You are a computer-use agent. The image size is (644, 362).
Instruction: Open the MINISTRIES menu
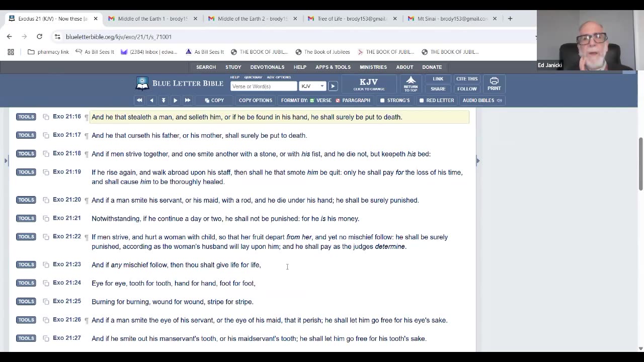[373, 67]
